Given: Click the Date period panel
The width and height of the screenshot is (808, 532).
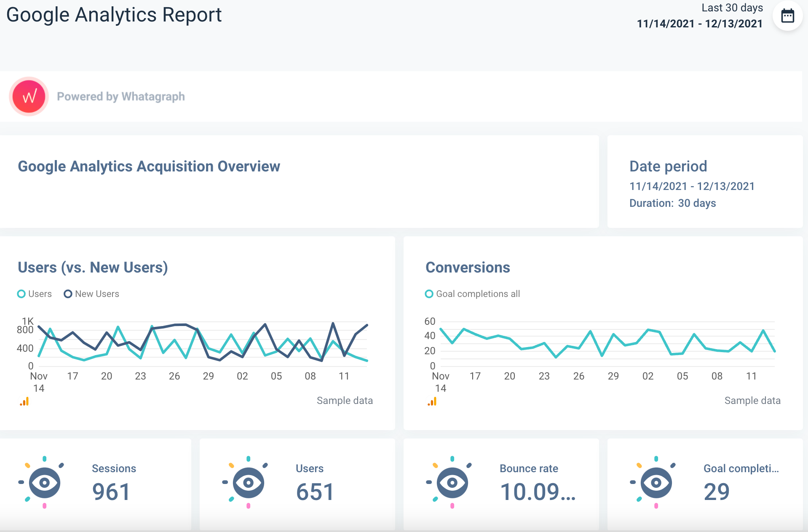Looking at the screenshot, I should [705, 182].
